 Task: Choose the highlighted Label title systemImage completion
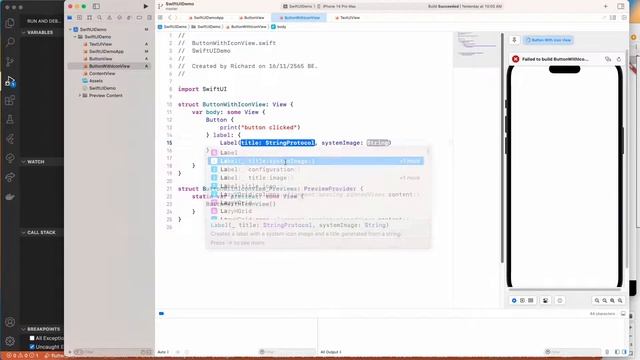pyautogui.click(x=316, y=161)
